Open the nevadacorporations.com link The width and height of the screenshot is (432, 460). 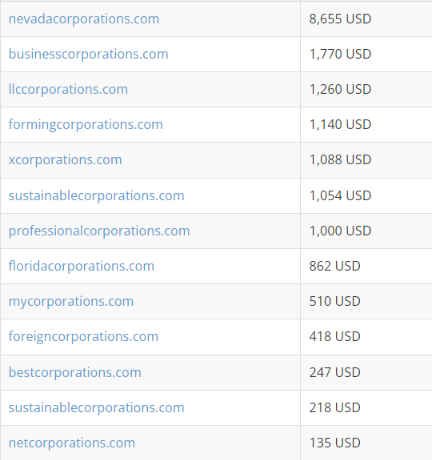click(x=84, y=19)
